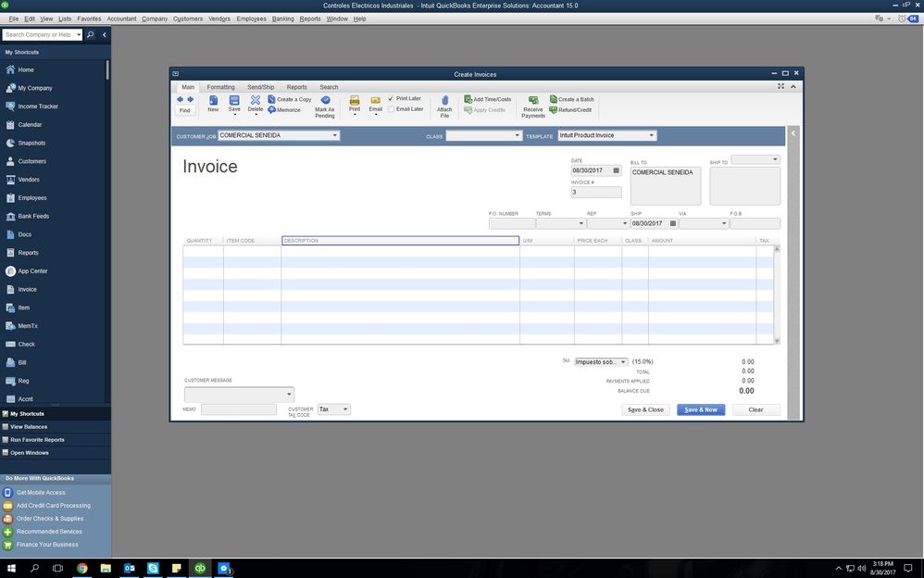Collapse the left shortcuts sidebar
The width and height of the screenshot is (924, 578).
pyautogui.click(x=105, y=35)
